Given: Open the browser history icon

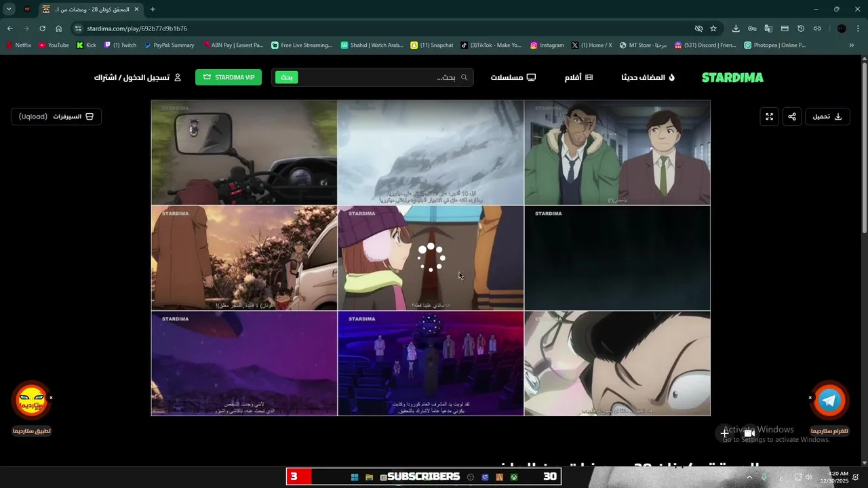Looking at the screenshot, I should (801, 28).
